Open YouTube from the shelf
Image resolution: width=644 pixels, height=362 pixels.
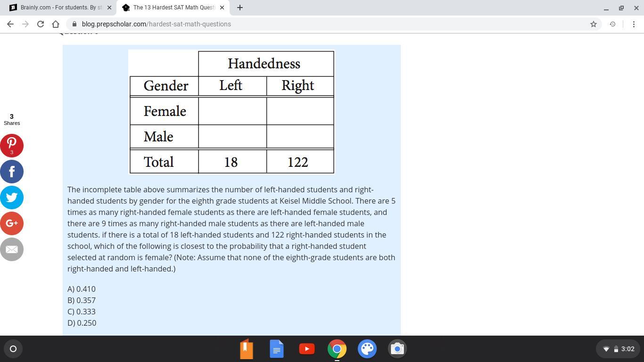(307, 349)
